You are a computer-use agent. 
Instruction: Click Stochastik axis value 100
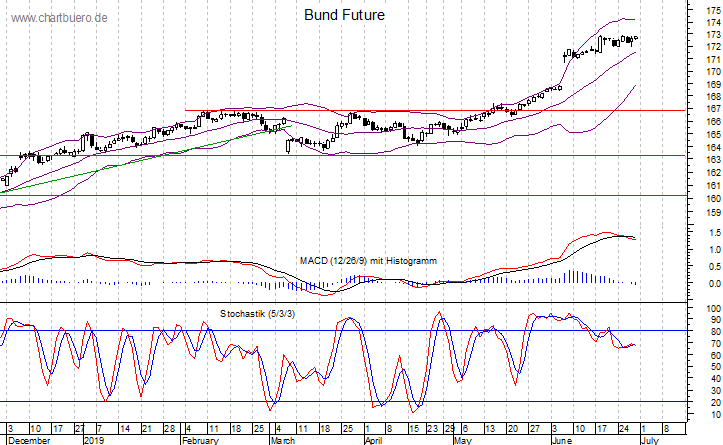pos(714,309)
